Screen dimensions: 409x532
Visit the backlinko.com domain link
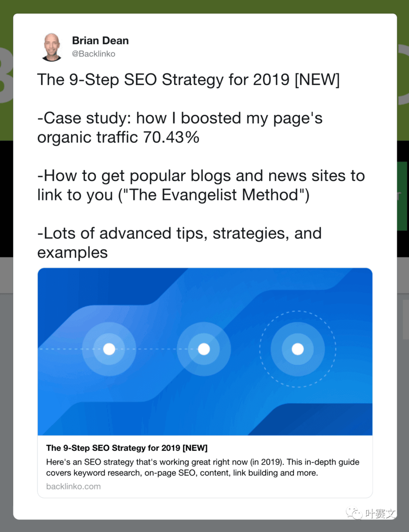tap(73, 487)
